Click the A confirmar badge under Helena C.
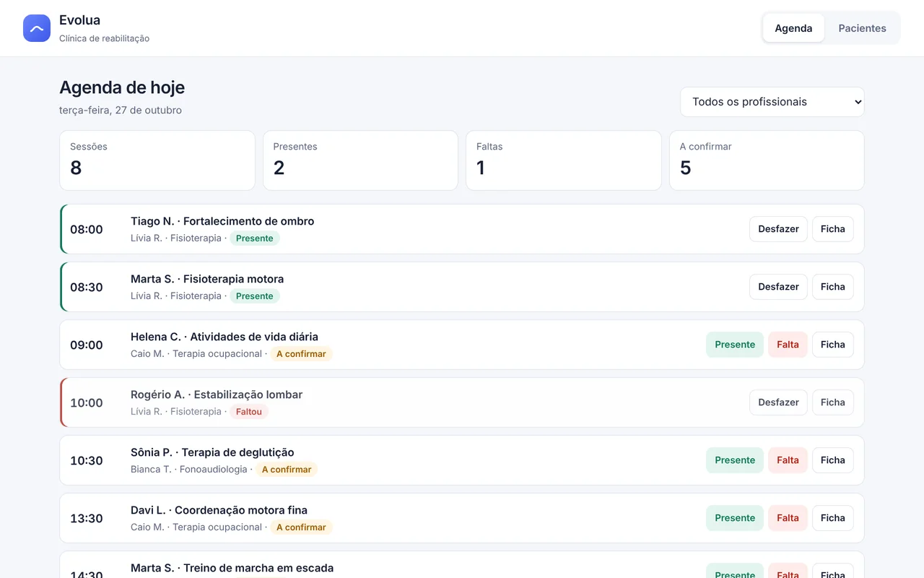The width and height of the screenshot is (924, 578). [x=301, y=354]
